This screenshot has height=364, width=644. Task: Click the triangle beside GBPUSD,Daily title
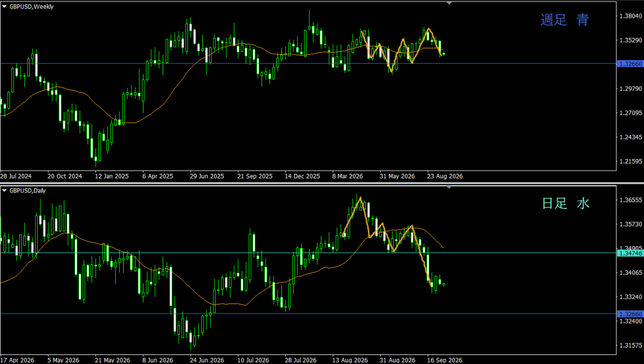(4, 190)
